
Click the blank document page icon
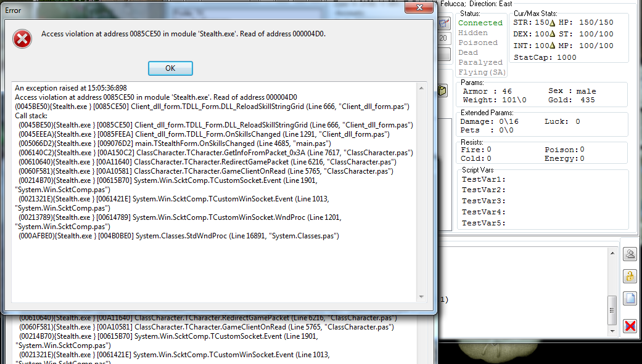(630, 299)
